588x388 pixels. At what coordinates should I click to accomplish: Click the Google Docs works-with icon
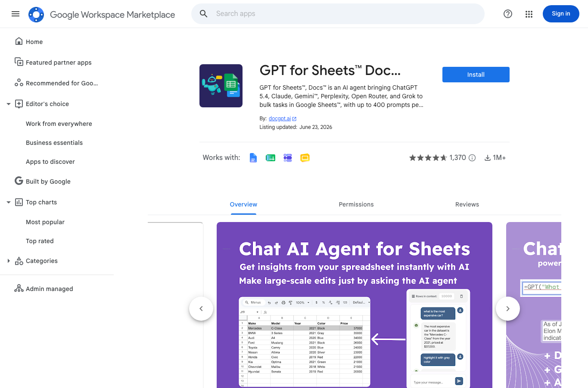[x=253, y=158]
